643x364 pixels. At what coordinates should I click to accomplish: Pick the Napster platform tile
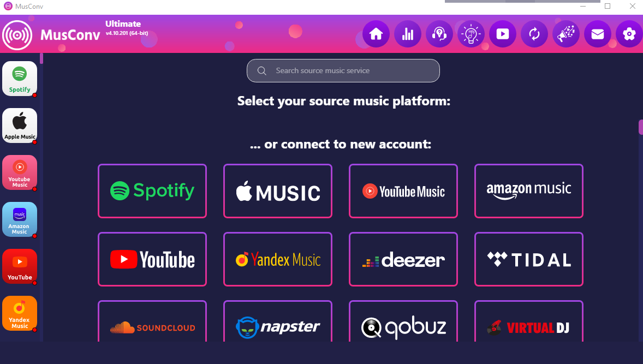[278, 321]
